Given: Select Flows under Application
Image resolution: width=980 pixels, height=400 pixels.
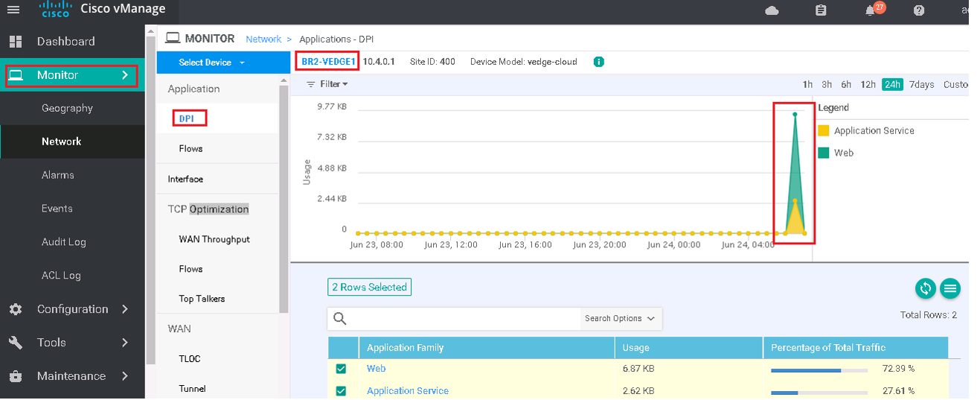Looking at the screenshot, I should tap(191, 149).
